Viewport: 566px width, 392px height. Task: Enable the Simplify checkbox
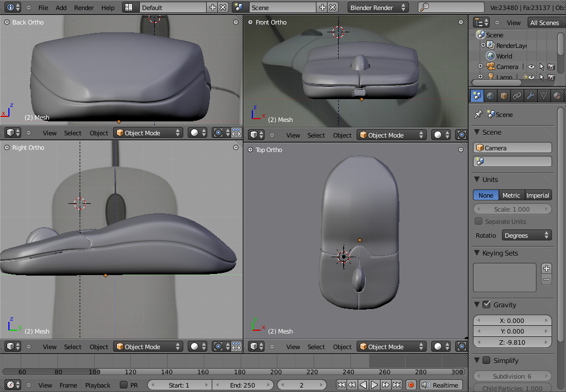tap(486, 360)
